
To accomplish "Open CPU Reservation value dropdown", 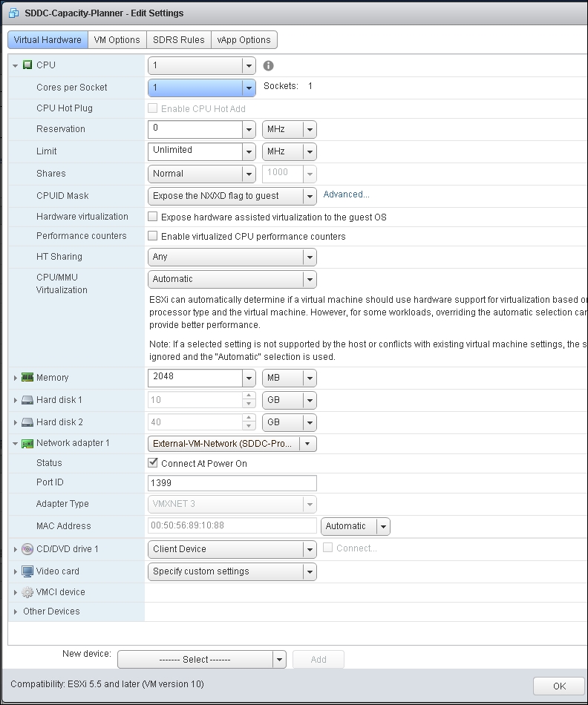I will (x=249, y=129).
